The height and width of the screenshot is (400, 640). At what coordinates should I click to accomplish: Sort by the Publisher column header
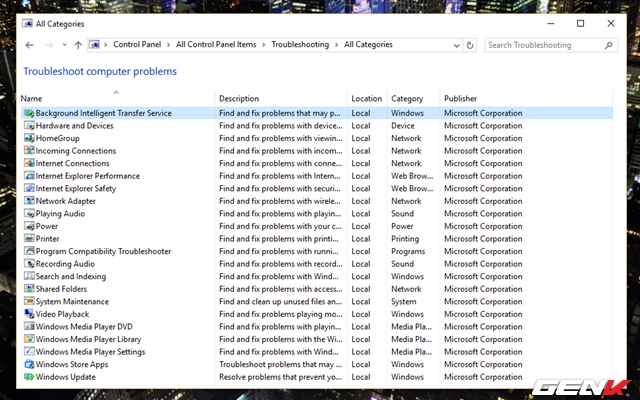pyautogui.click(x=461, y=99)
